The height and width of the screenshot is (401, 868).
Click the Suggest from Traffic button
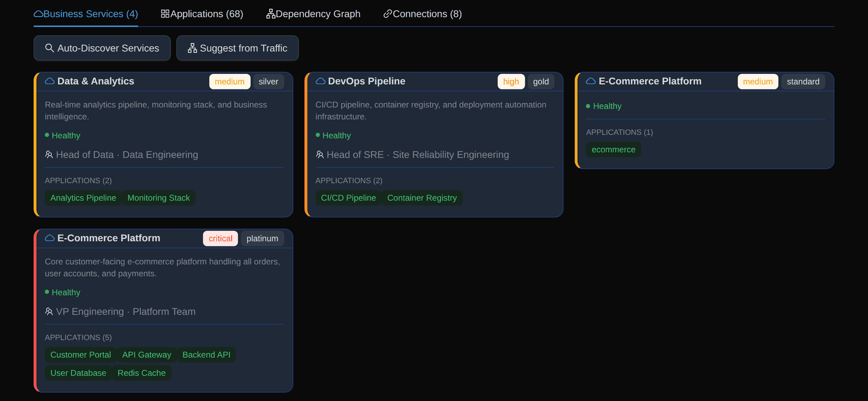click(x=238, y=48)
